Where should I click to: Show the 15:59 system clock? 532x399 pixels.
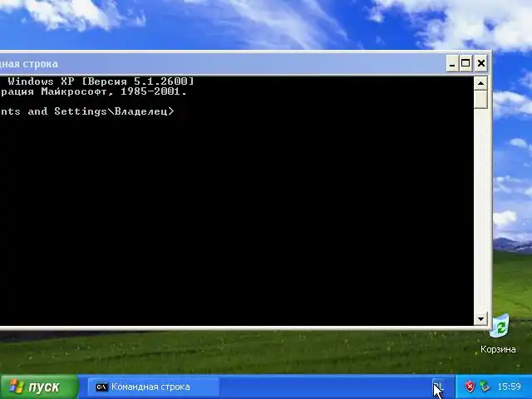[509, 387]
